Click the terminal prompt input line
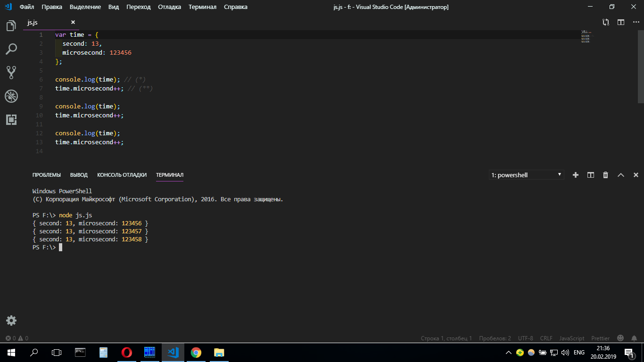The image size is (644, 362). point(47,247)
